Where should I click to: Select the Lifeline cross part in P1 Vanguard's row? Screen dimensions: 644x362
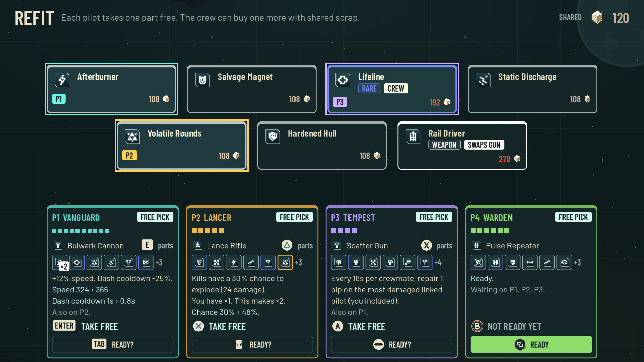pos(77,263)
